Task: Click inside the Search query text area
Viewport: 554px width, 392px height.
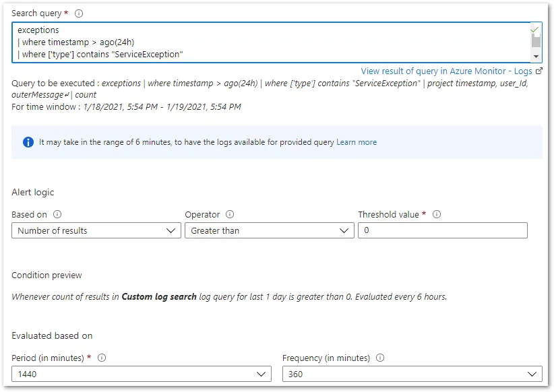Action: tap(270, 42)
